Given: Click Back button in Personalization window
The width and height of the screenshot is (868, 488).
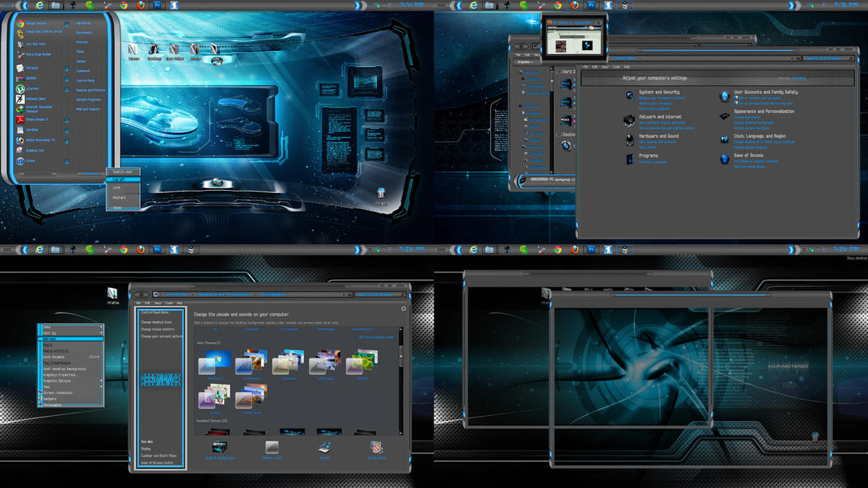Looking at the screenshot, I should point(138,294).
